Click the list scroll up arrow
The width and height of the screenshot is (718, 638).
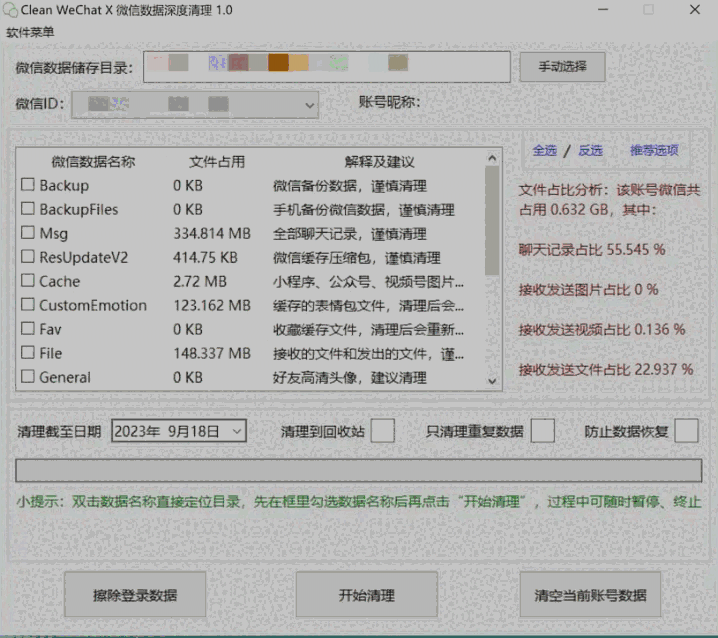(492, 158)
